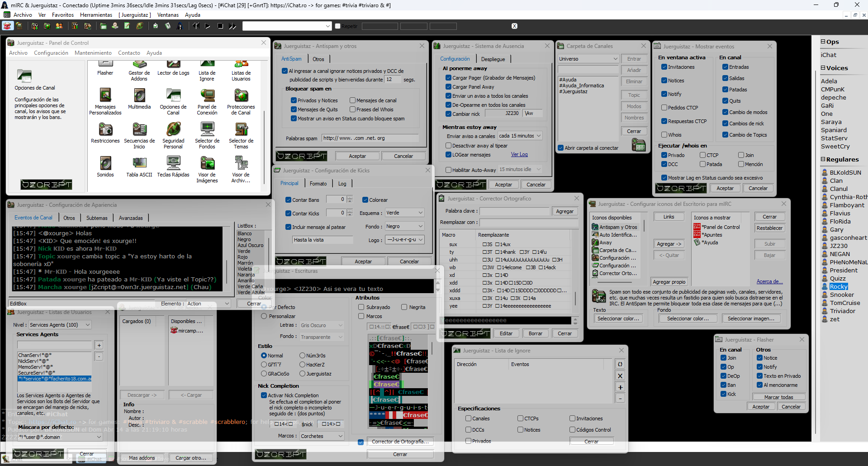868x466 pixels.
Task: Open Elemento Action dropdown
Action: (x=209, y=304)
